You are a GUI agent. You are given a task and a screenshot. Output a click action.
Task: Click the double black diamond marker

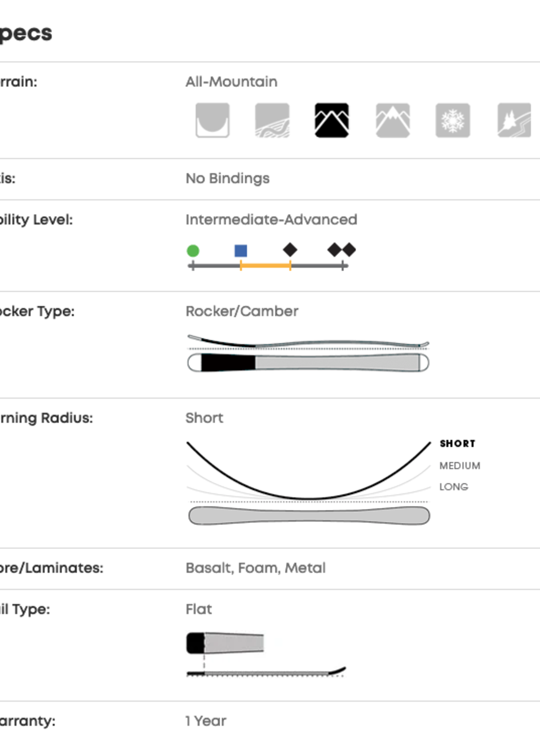point(342,250)
